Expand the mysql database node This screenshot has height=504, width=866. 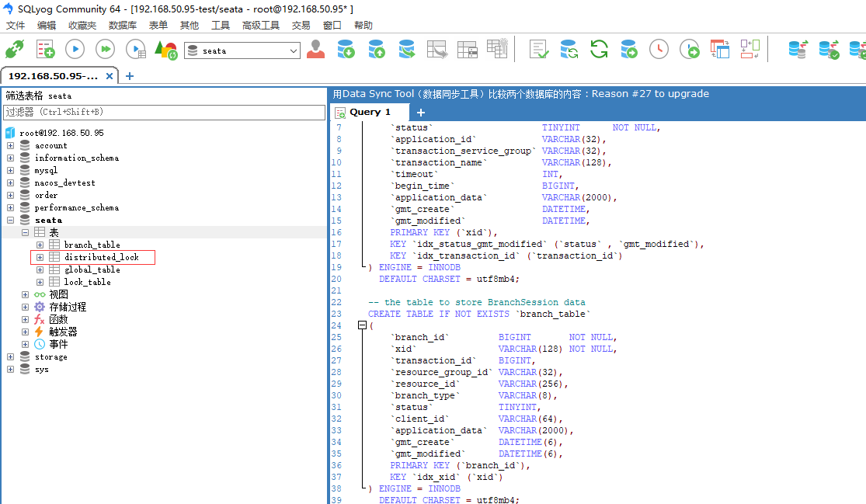(x=11, y=171)
